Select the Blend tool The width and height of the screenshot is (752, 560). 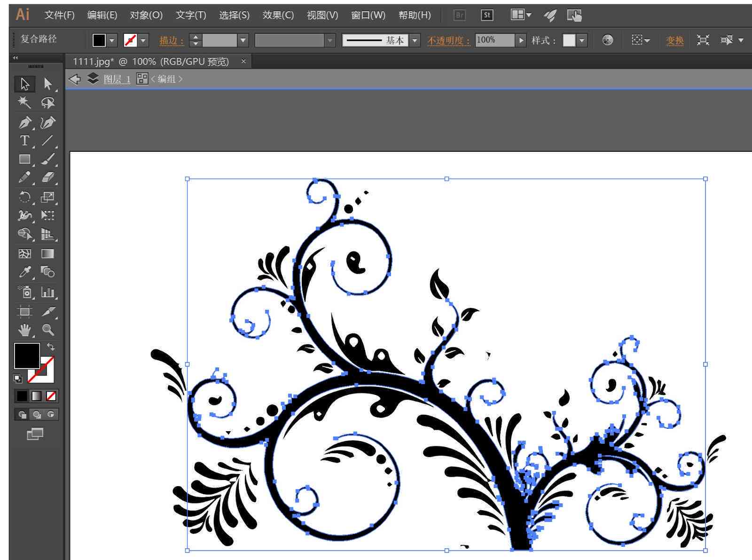47,272
